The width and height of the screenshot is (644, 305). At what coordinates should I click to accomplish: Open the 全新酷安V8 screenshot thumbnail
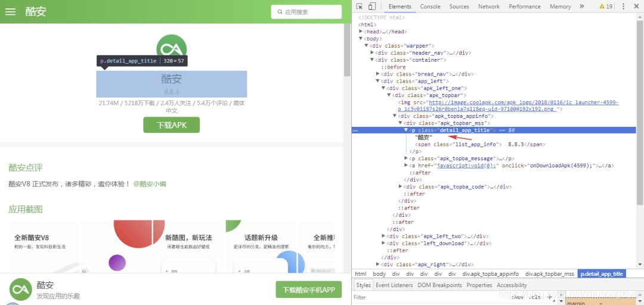tap(43, 246)
